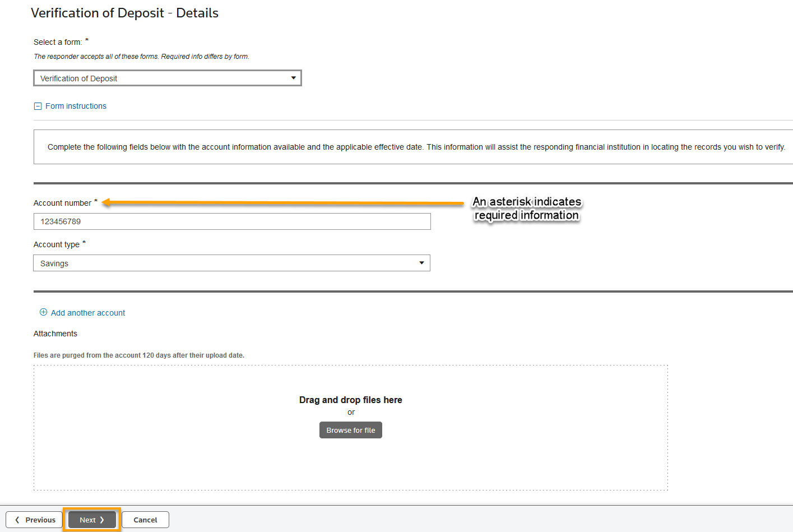This screenshot has height=532, width=793.
Task: Click the plus icon beside Add another account
Action: click(x=43, y=312)
